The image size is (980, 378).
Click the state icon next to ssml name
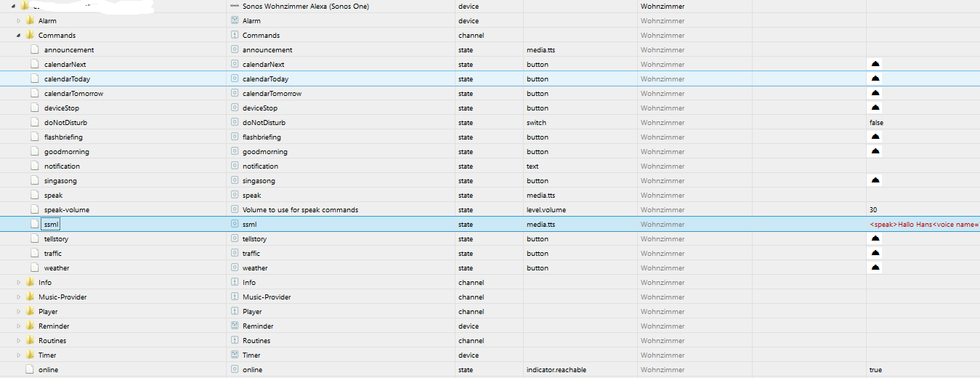coord(235,224)
